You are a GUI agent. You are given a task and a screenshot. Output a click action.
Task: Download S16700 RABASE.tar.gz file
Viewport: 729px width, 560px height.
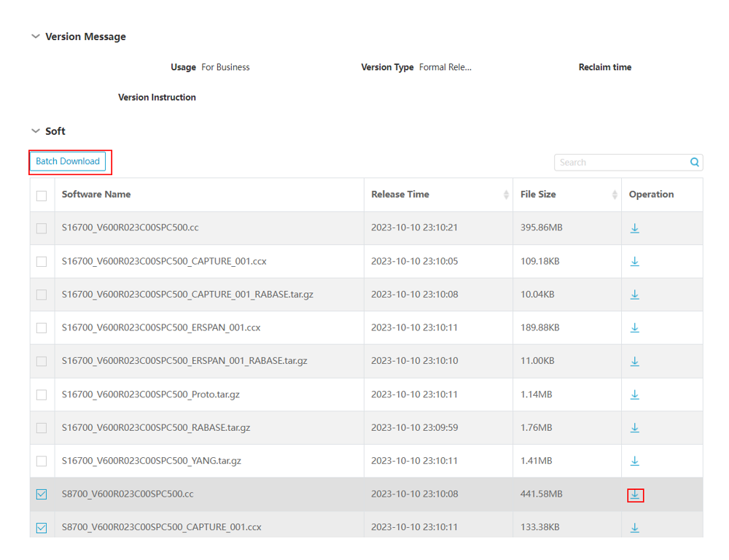(634, 427)
